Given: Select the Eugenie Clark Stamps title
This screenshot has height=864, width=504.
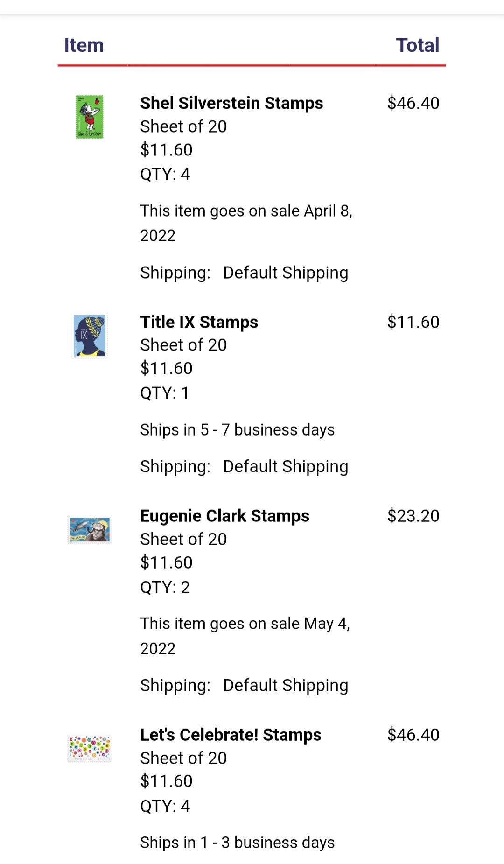Looking at the screenshot, I should pos(224,516).
